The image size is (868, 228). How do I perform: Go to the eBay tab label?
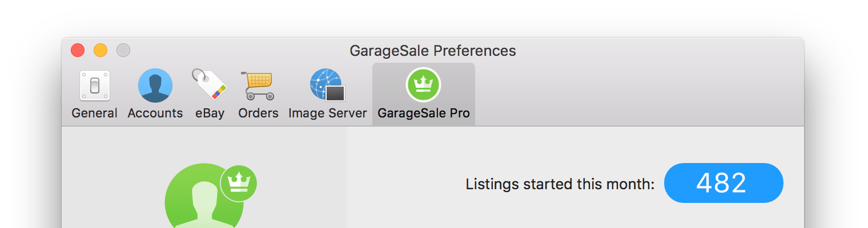(x=210, y=113)
